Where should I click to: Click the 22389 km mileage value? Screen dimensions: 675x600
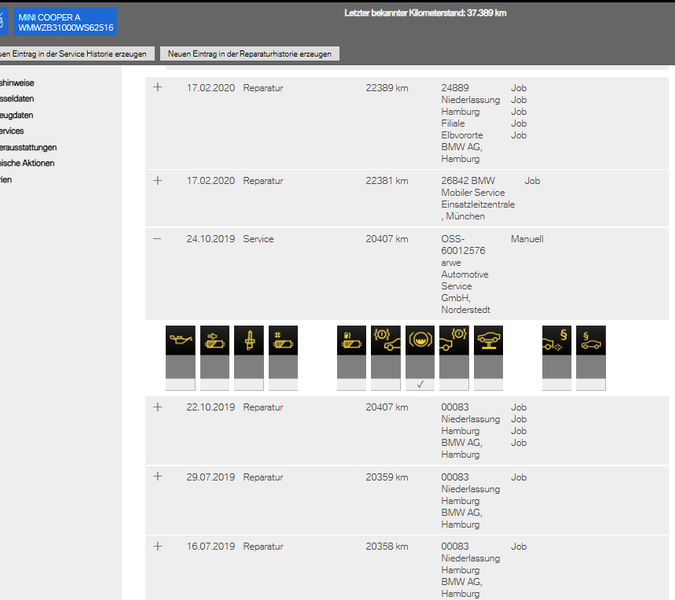click(x=387, y=88)
